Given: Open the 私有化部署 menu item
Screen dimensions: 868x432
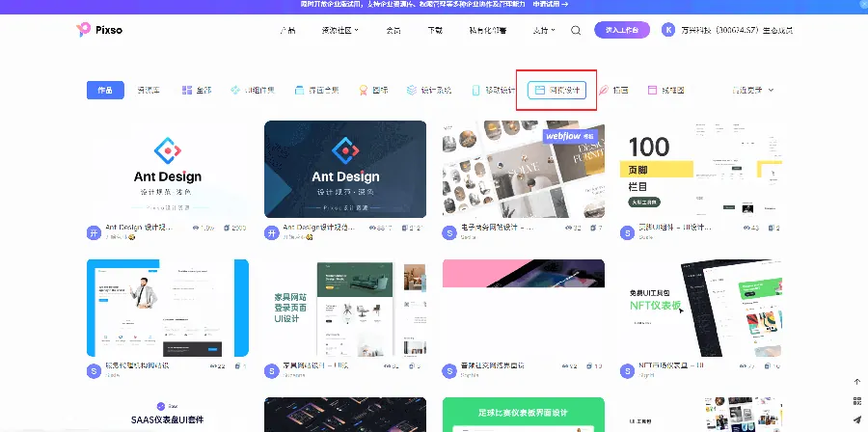Looking at the screenshot, I should point(488,31).
